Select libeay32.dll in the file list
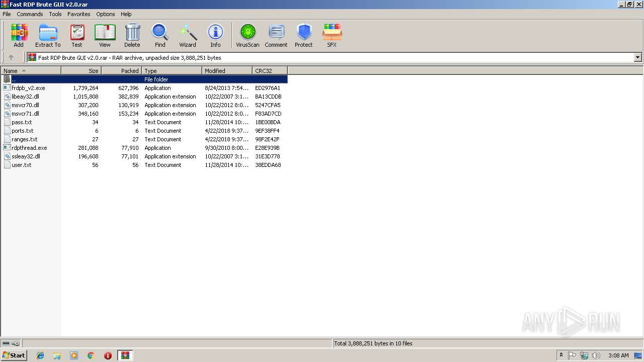644x362 pixels. tap(25, 97)
